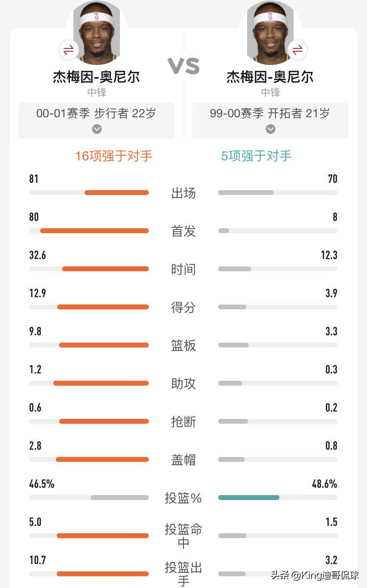This screenshot has height=588, width=367.
Task: Click the 篮板 stat category
Action: [x=183, y=346]
